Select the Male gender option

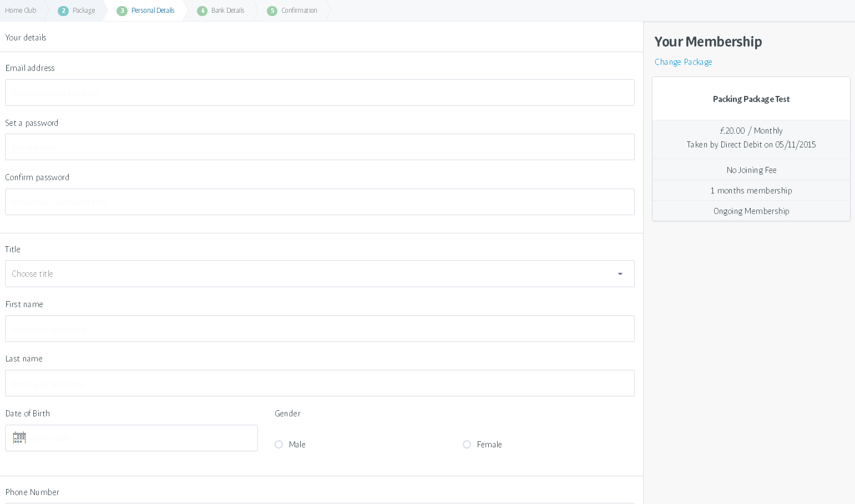(x=279, y=445)
